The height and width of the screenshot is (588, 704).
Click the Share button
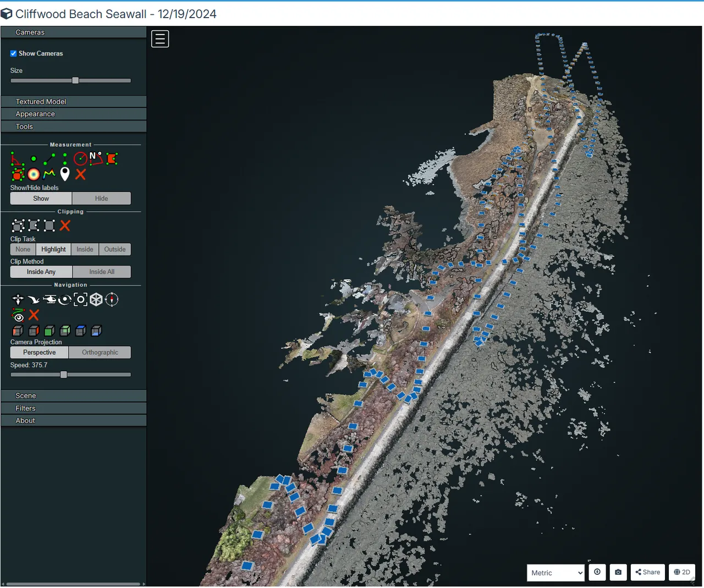tap(647, 572)
